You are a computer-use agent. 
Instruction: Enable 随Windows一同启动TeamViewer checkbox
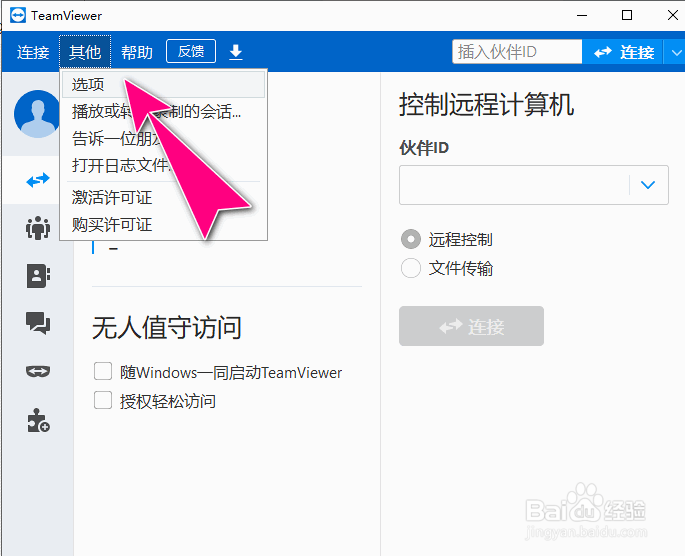103,372
